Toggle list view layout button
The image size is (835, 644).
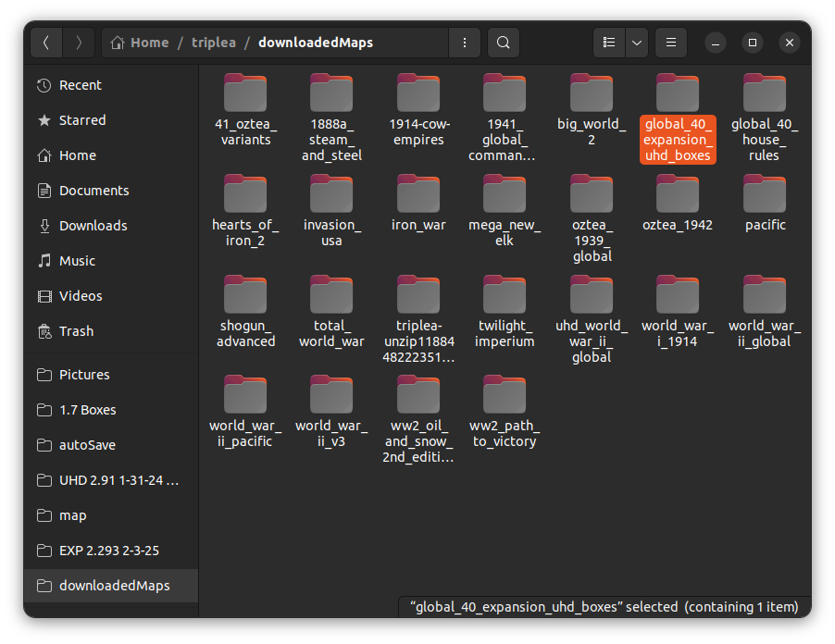pos(608,43)
